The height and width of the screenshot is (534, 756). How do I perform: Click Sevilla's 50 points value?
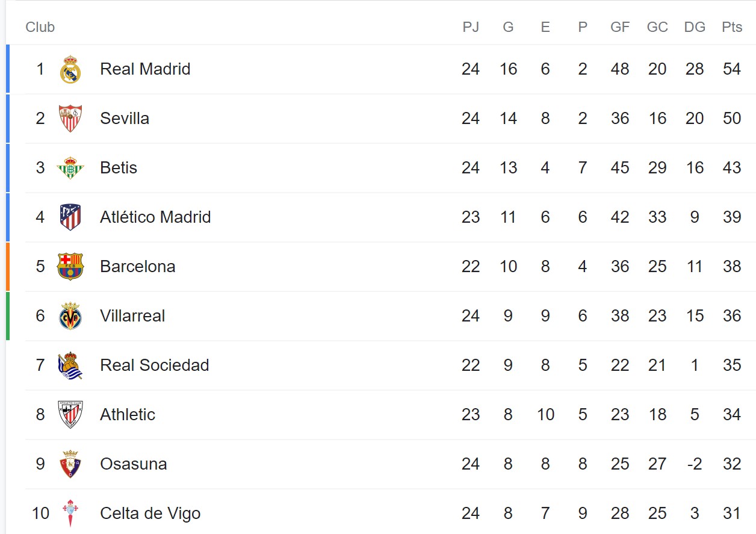coord(732,119)
